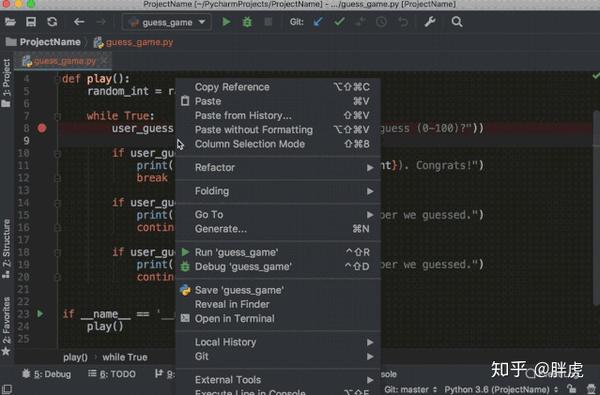The image size is (600, 395).
Task: Select Paste without Formatting menu entry
Action: (x=278, y=130)
